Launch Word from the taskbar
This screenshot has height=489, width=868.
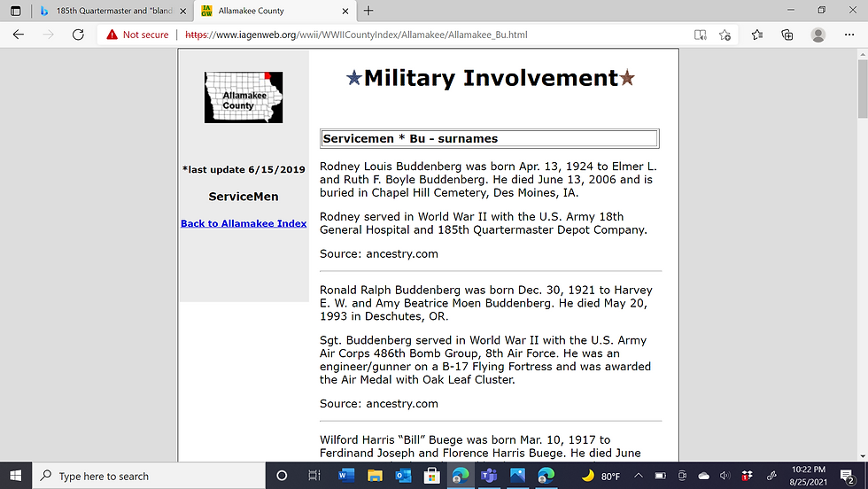(x=346, y=476)
